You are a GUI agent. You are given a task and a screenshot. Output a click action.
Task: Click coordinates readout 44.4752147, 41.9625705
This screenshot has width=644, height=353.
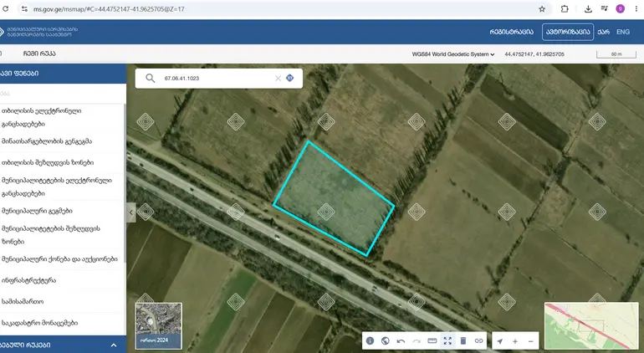(x=534, y=54)
